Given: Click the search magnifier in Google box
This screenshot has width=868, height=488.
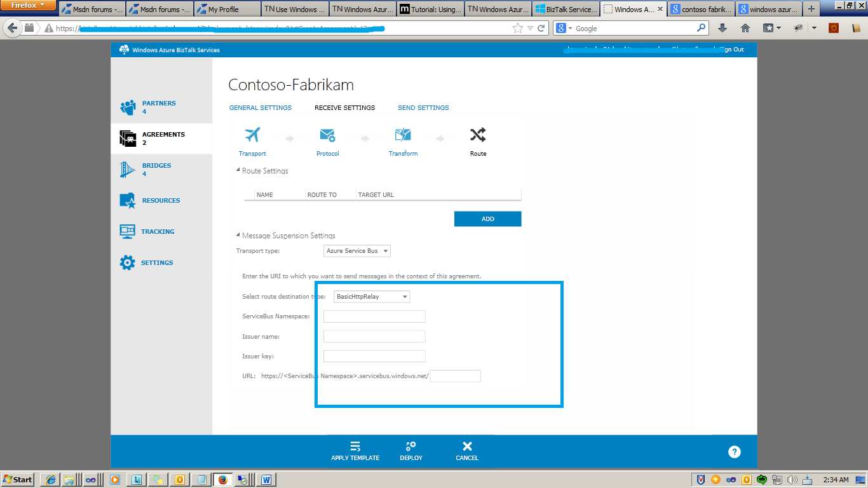Looking at the screenshot, I should [702, 28].
